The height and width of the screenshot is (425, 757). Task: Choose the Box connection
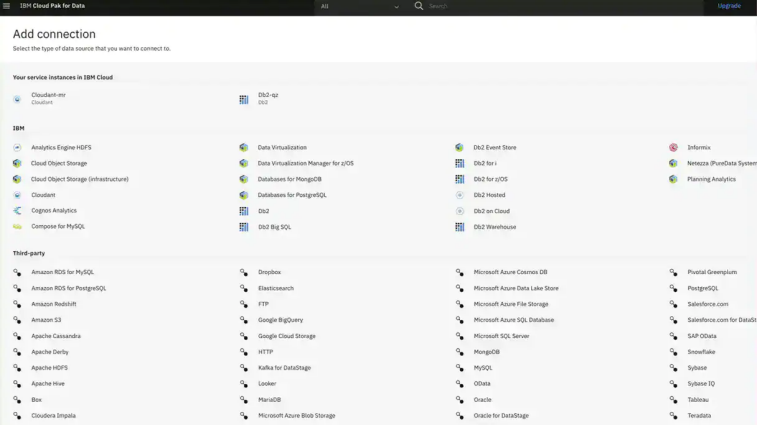point(37,399)
